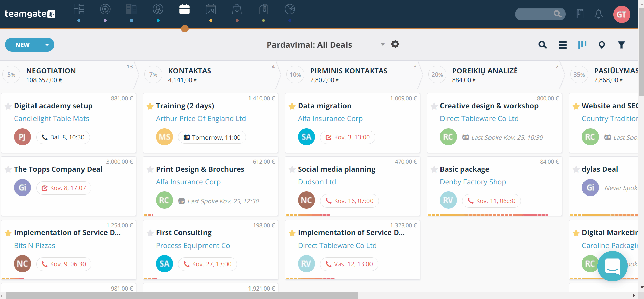644x299 pixels.
Task: Click MS avatar on Training (2 days)
Action: tap(164, 137)
